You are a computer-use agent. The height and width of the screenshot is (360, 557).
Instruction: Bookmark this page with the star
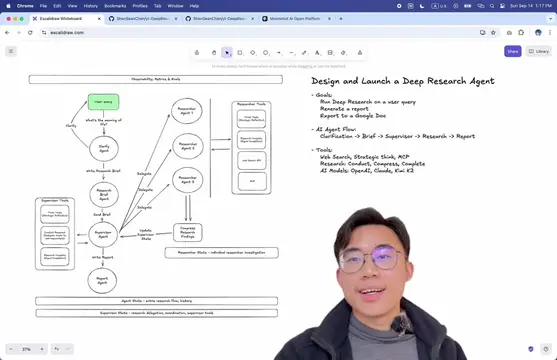(x=493, y=32)
